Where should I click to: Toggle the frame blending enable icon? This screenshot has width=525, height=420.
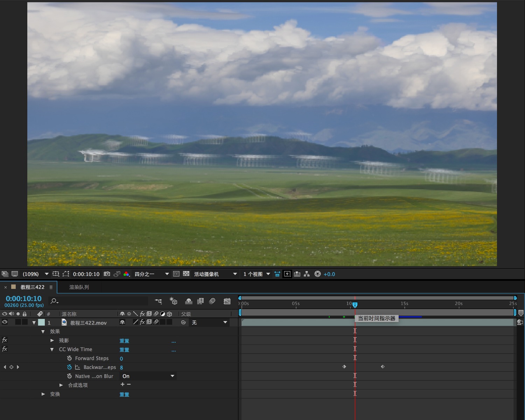coord(201,301)
